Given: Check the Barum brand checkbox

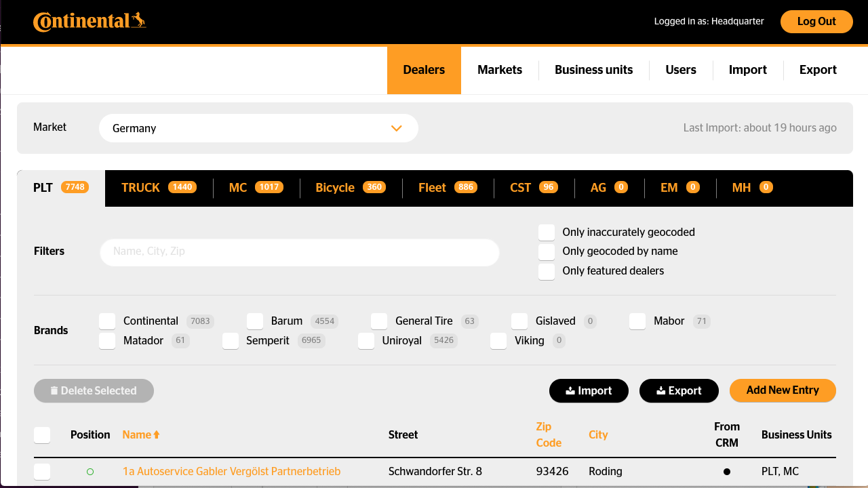Looking at the screenshot, I should tap(255, 321).
